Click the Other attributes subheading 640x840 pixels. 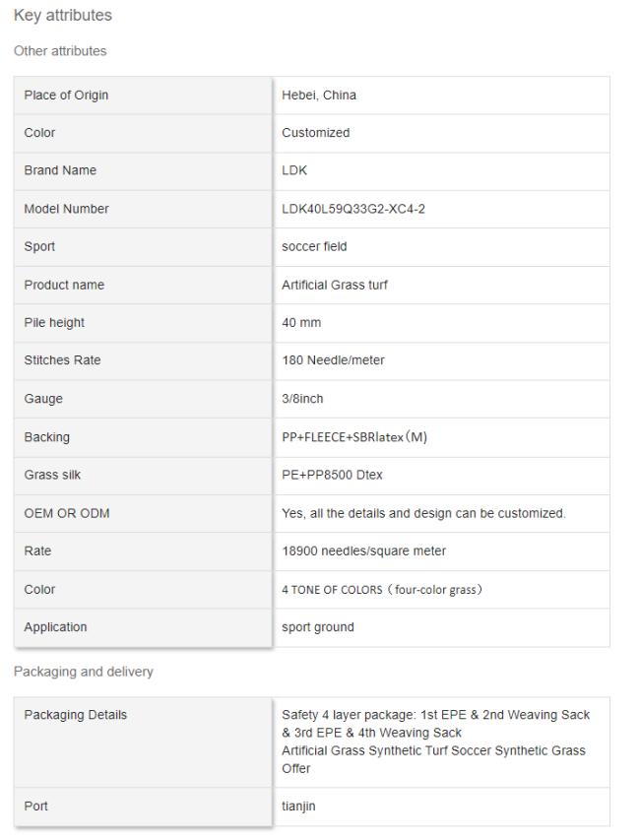pyautogui.click(x=60, y=50)
